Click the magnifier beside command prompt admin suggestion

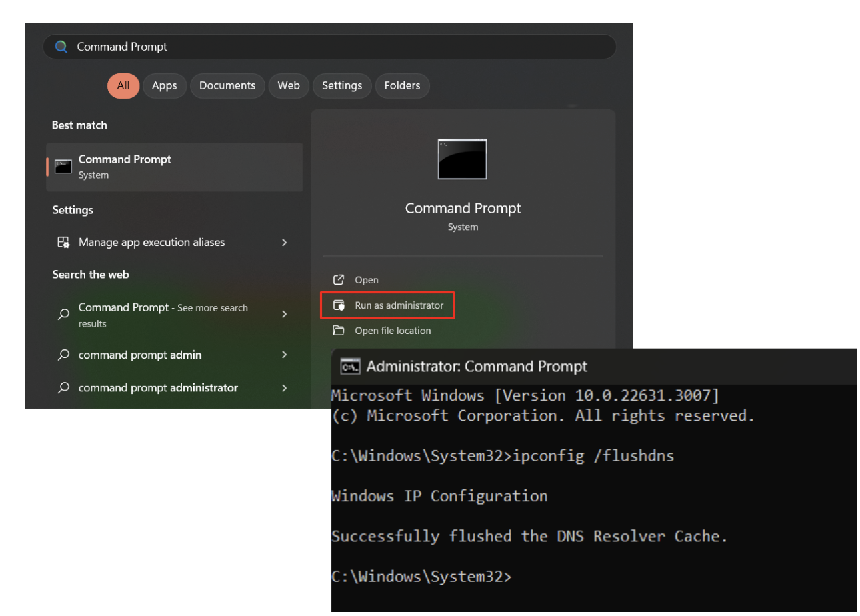click(x=63, y=355)
